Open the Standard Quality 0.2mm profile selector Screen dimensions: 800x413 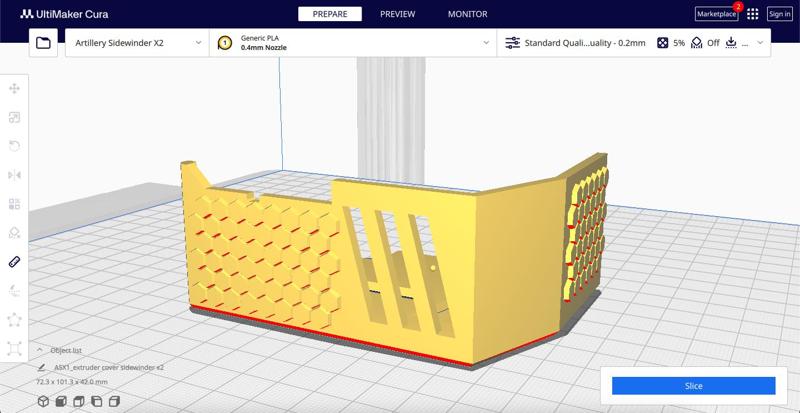(585, 43)
